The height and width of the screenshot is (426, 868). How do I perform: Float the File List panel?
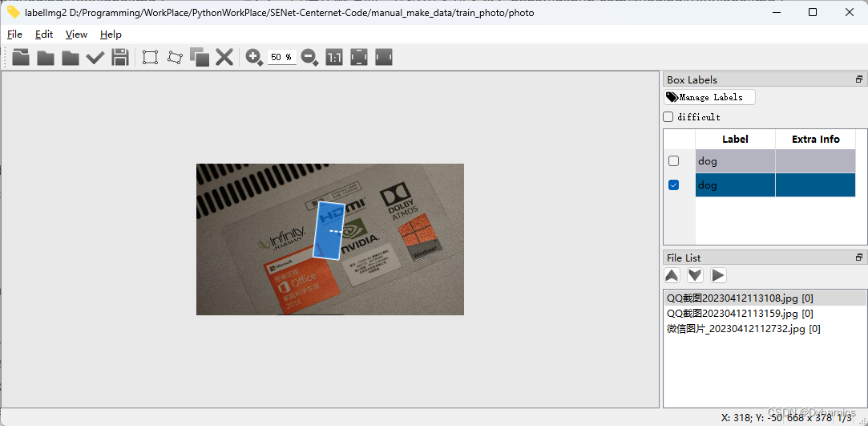[x=859, y=258]
